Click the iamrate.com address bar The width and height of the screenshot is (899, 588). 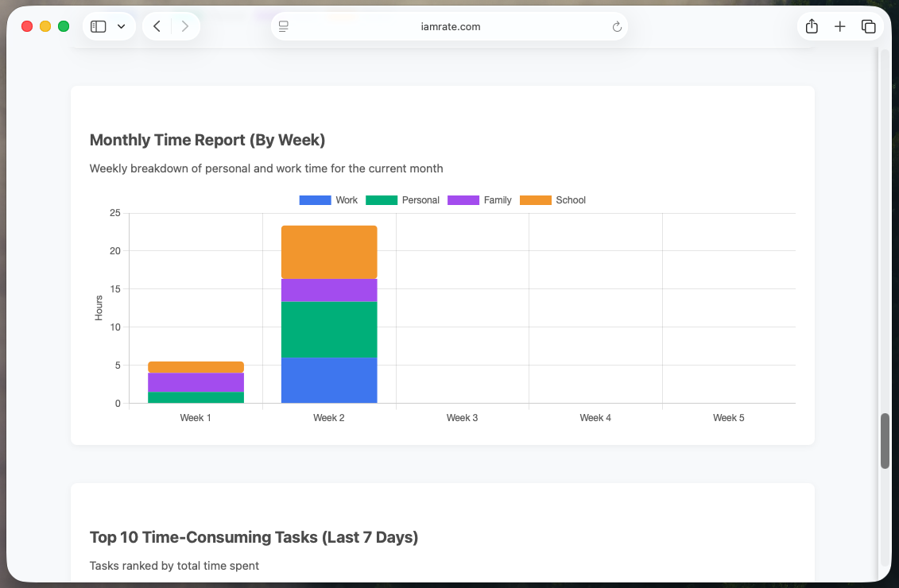pyautogui.click(x=450, y=26)
